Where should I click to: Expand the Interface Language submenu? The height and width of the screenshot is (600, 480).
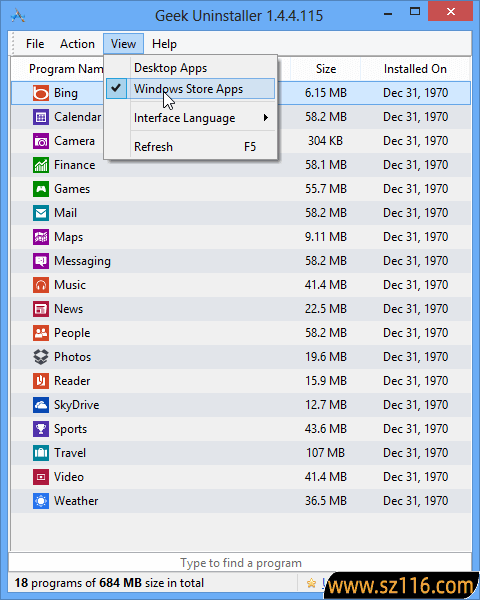190,118
